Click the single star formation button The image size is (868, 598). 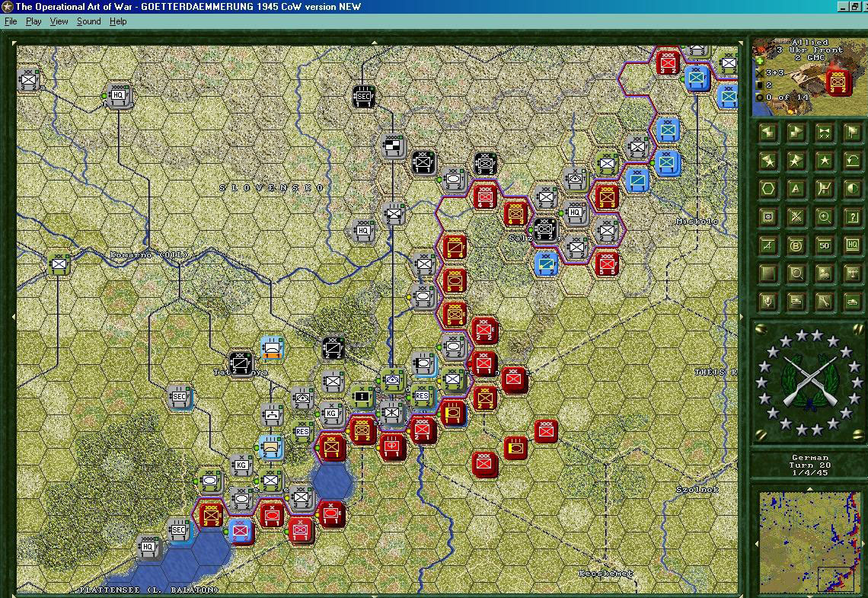coord(824,161)
